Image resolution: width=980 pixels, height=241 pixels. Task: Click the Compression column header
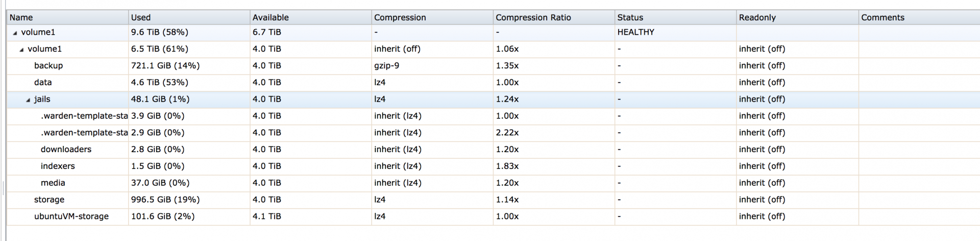point(400,17)
